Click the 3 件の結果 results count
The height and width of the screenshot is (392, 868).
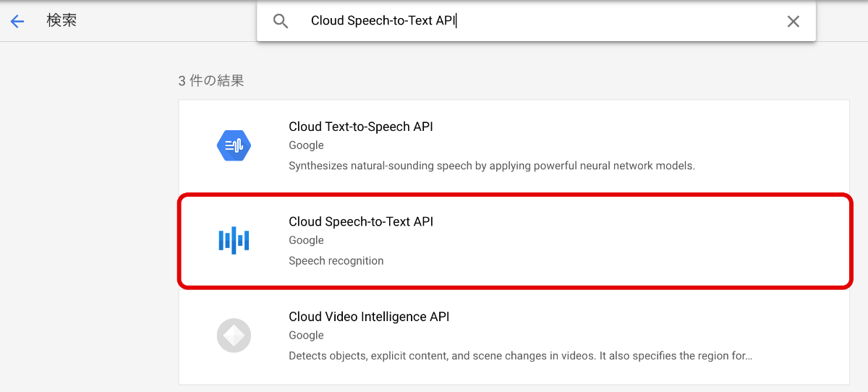pyautogui.click(x=211, y=81)
